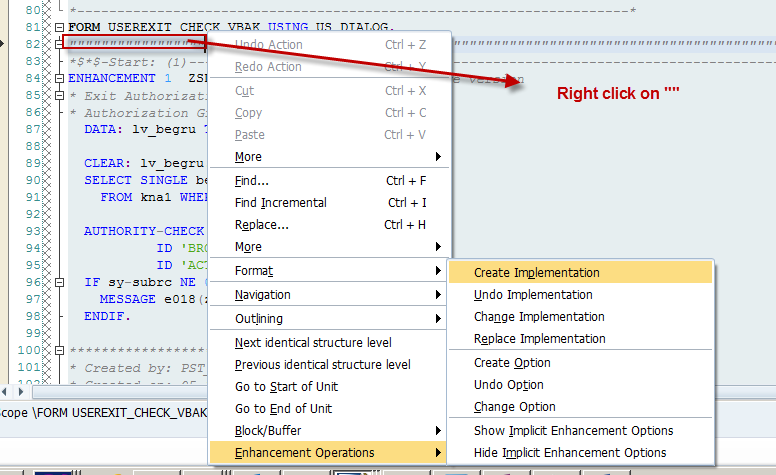Collapse the IF sy-subrc block fold marker
The width and height of the screenshot is (776, 475).
tap(60, 282)
